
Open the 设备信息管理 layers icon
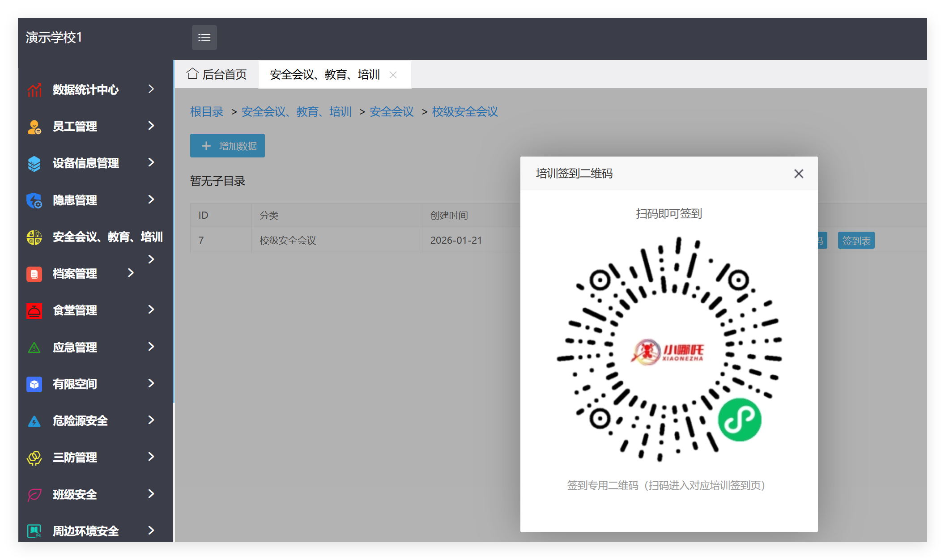[34, 163]
